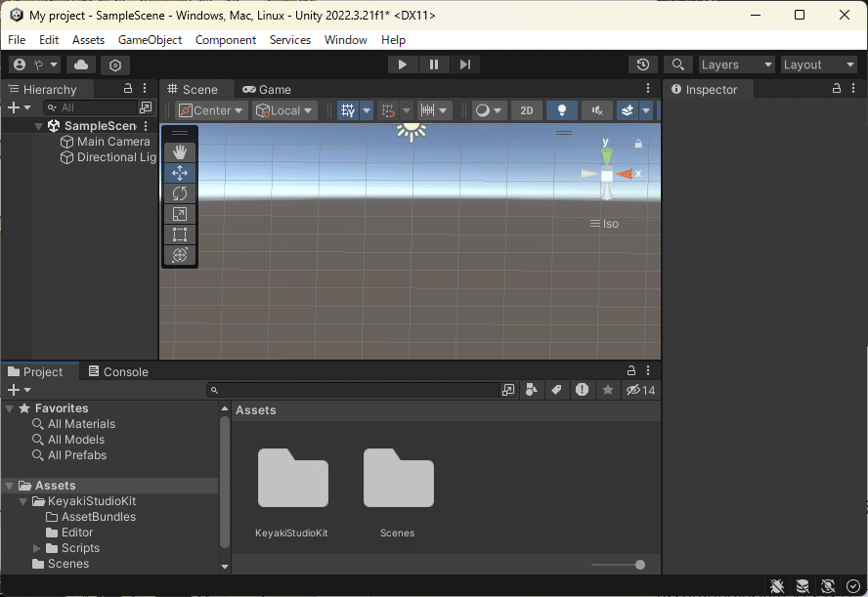Collapse the Favorites section arrow

[x=10, y=408]
